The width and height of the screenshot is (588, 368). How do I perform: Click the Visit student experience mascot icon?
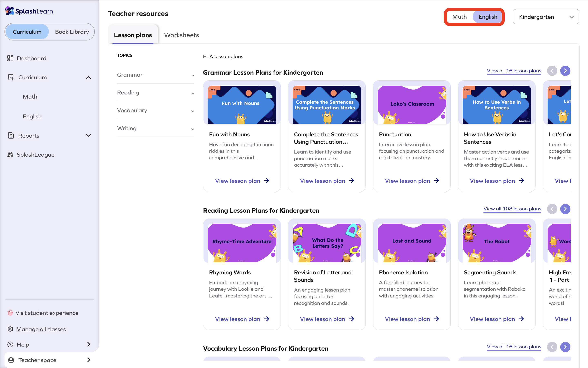(x=10, y=313)
